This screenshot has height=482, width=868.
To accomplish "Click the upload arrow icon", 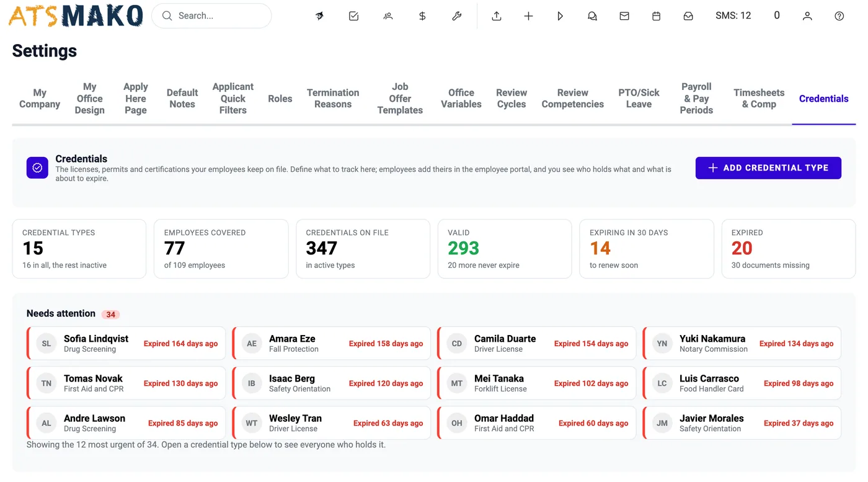I will [497, 16].
